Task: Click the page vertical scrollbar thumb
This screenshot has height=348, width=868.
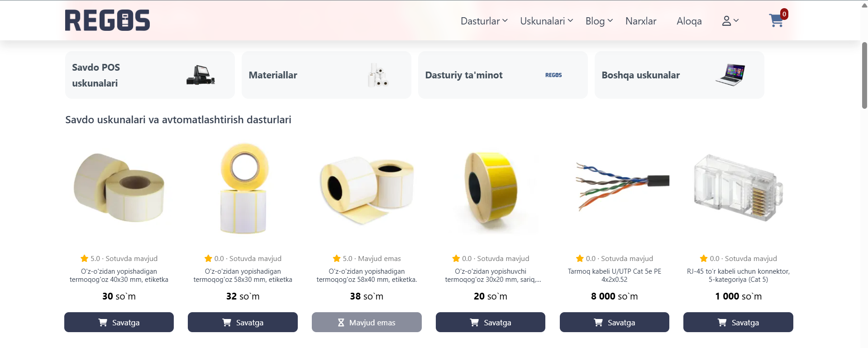Action: pos(864,75)
